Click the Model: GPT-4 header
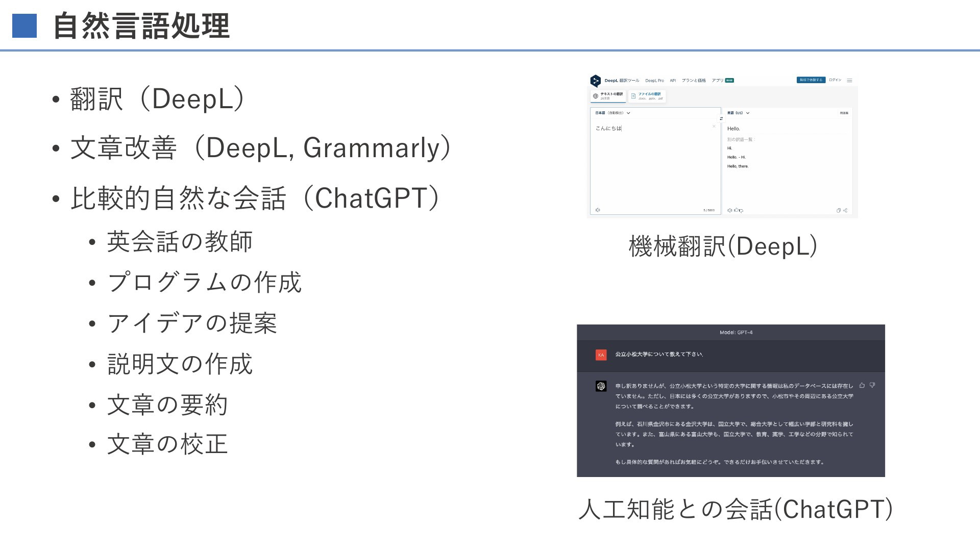This screenshot has width=980, height=551. click(736, 333)
